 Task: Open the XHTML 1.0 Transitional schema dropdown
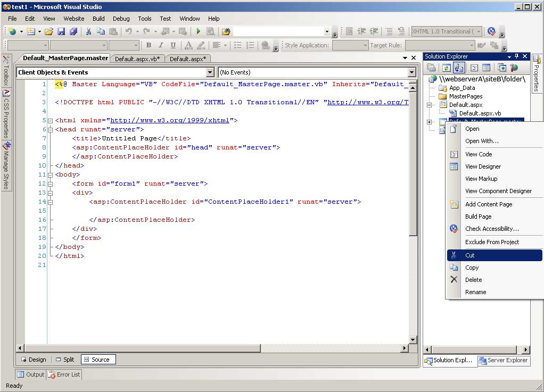(x=479, y=31)
